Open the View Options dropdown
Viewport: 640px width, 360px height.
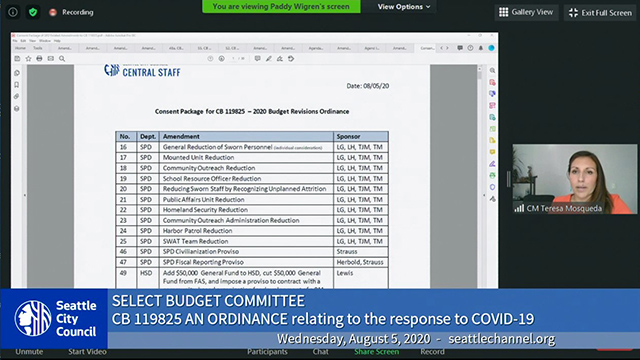click(404, 7)
